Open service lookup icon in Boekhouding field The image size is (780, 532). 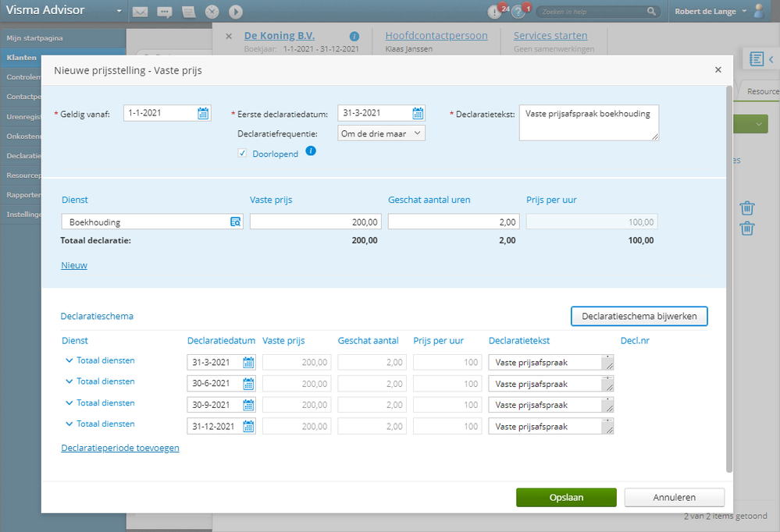(235, 222)
